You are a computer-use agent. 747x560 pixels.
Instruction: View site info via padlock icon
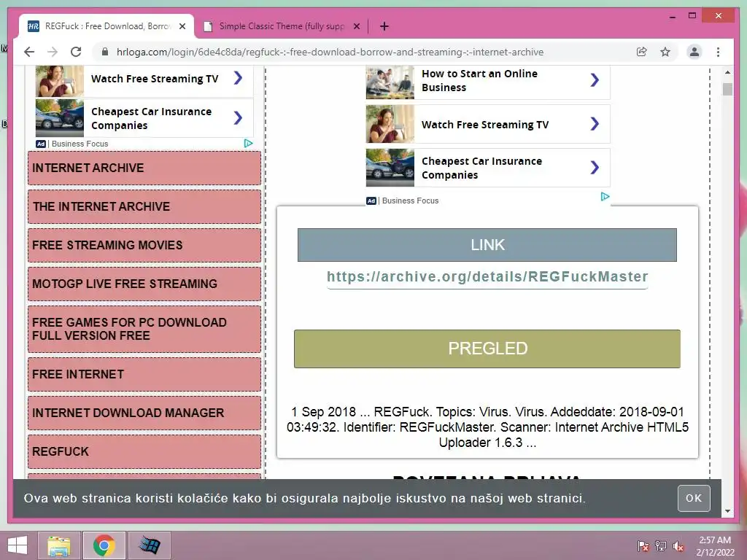[x=105, y=52]
